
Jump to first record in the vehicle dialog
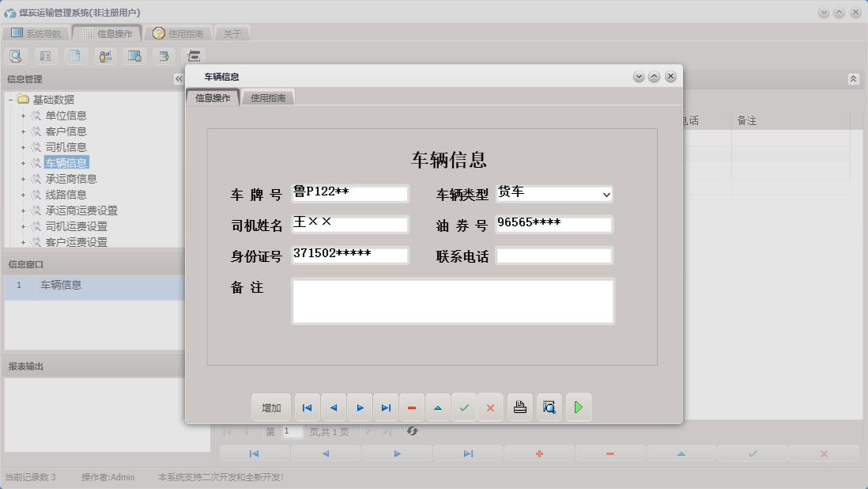click(x=307, y=407)
